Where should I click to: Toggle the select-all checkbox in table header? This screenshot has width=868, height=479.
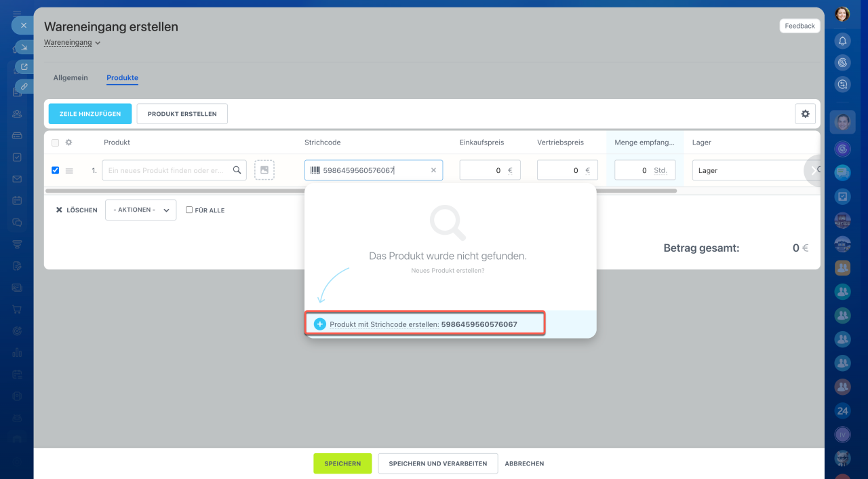55,142
